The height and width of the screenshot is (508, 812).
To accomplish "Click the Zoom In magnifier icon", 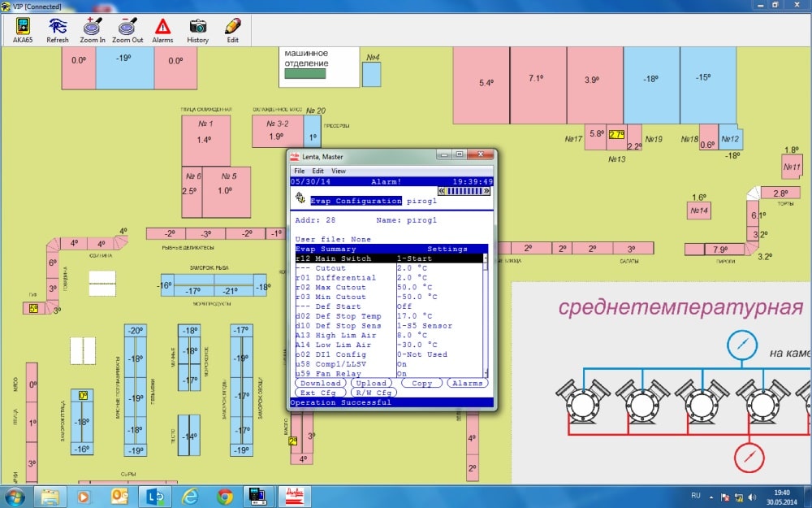I will [93, 30].
